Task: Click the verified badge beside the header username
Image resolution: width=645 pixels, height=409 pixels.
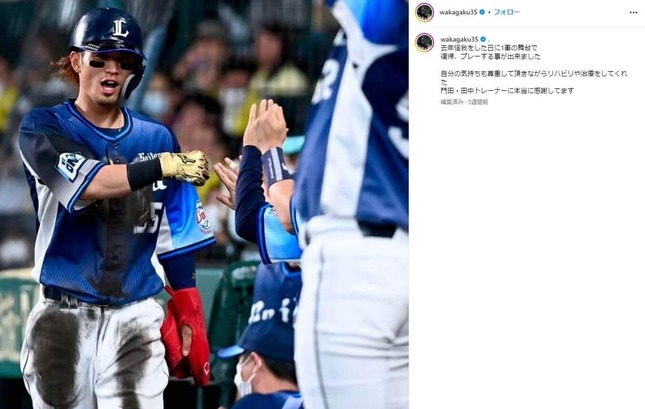Action: tap(482, 12)
